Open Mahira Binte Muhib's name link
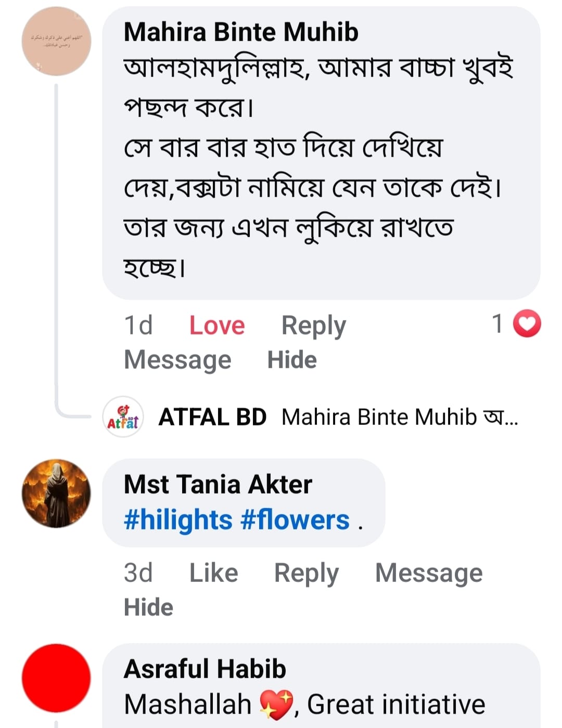Image resolution: width=562 pixels, height=728 pixels. pyautogui.click(x=241, y=32)
